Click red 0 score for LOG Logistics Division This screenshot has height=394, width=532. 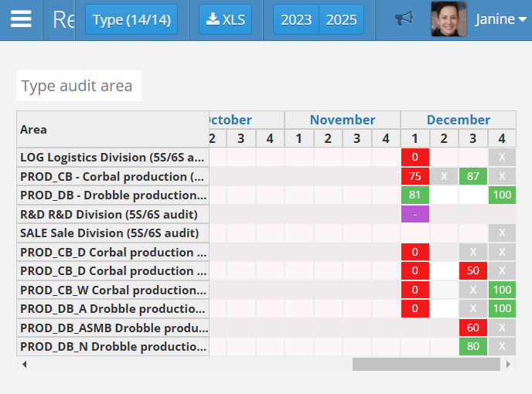(415, 157)
